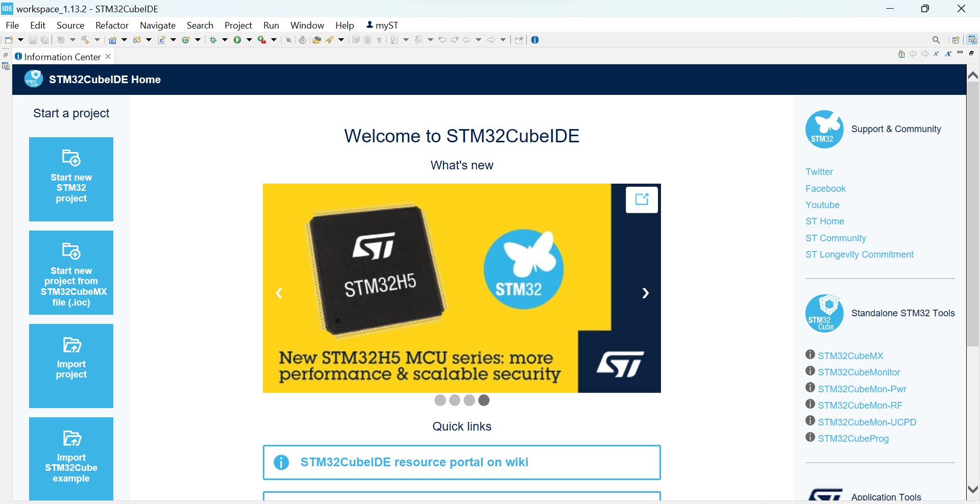The width and height of the screenshot is (980, 504).
Task: Close the Information Center tab
Action: (108, 57)
